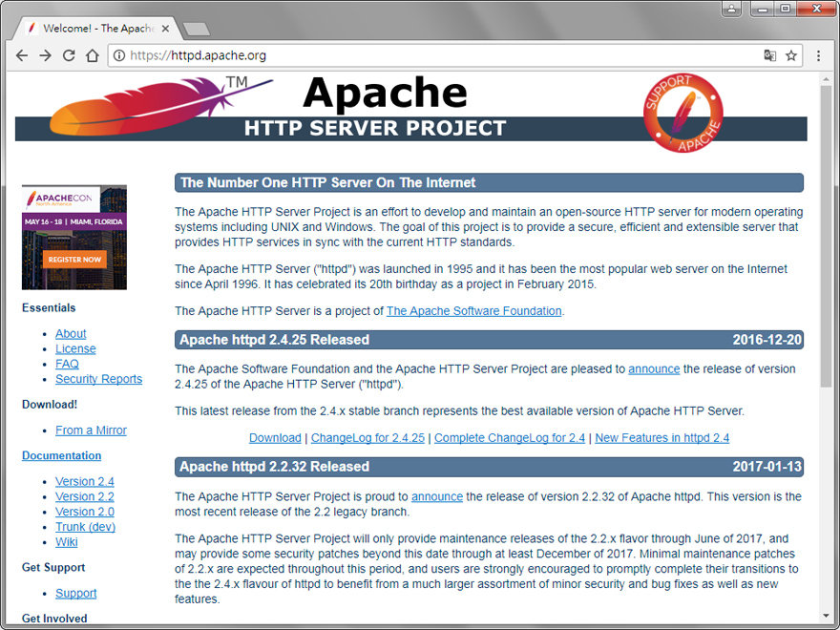Select the Welcome! - The Apache tab
Image resolution: width=840 pixels, height=630 pixels.
coord(98,29)
